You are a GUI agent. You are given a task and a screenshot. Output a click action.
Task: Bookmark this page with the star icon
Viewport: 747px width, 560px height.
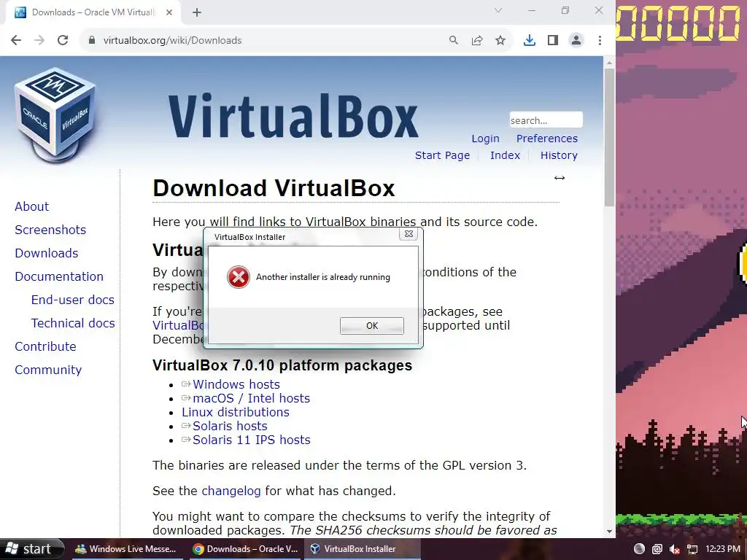tap(500, 41)
